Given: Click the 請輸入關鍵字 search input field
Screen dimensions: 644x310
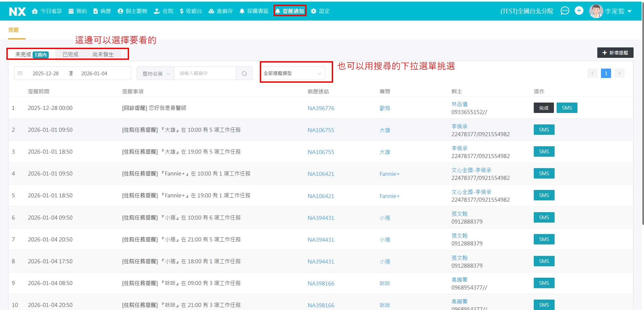Looking at the screenshot, I should point(205,74).
